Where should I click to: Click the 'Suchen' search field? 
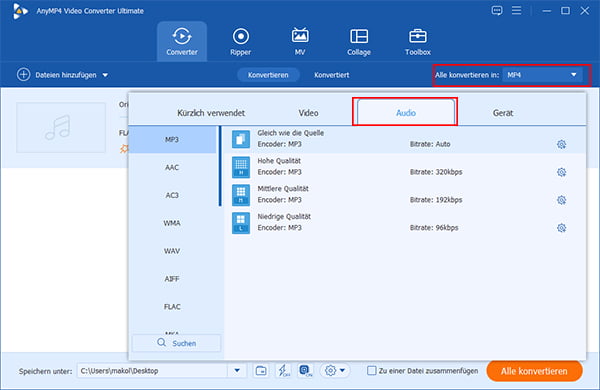click(x=176, y=343)
